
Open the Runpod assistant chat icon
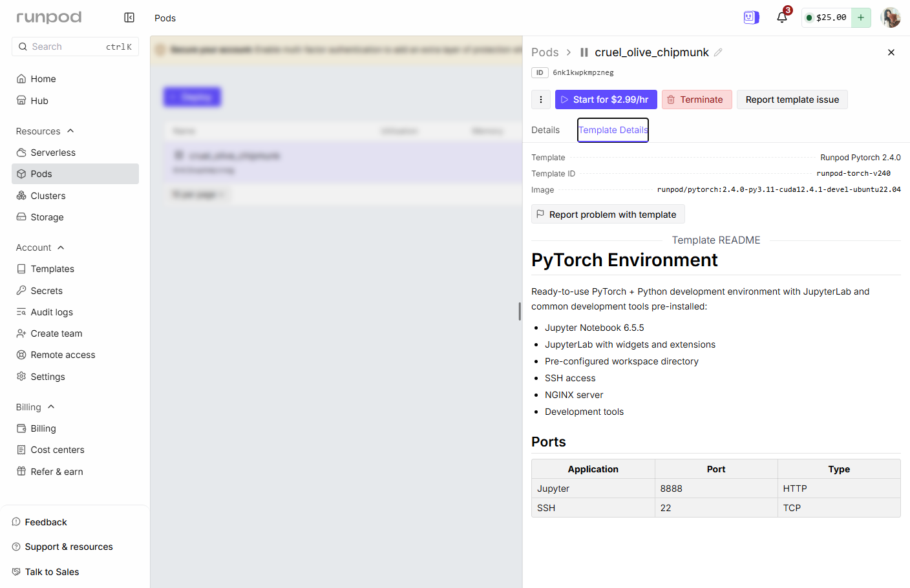tap(751, 17)
